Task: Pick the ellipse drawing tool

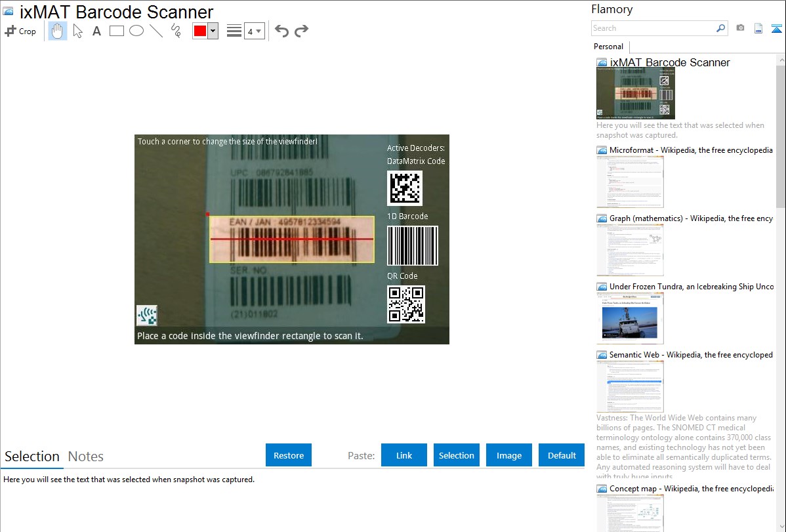Action: click(x=136, y=31)
